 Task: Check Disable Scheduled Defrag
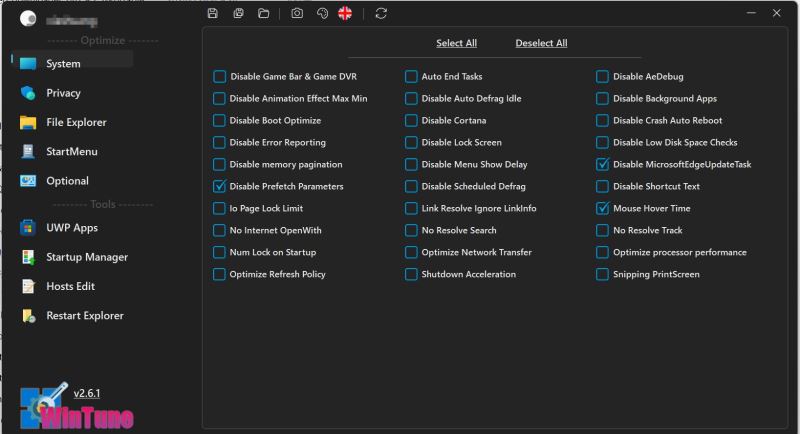(411, 186)
